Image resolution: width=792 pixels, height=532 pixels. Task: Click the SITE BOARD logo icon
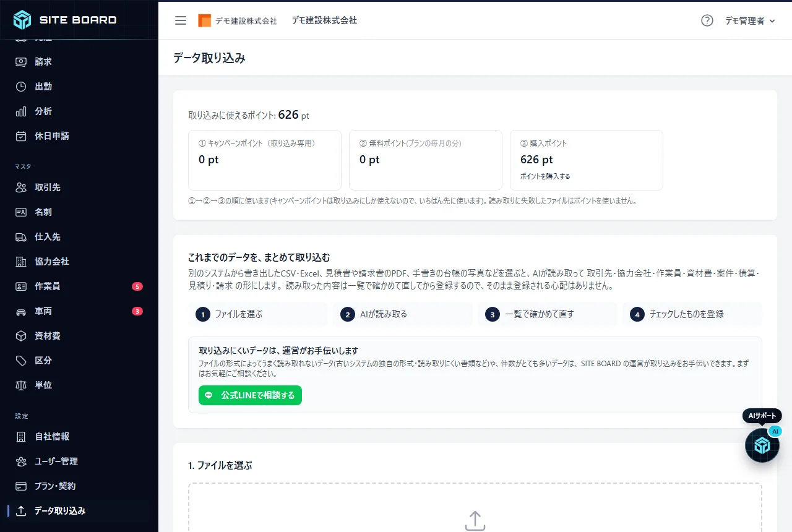click(22, 20)
